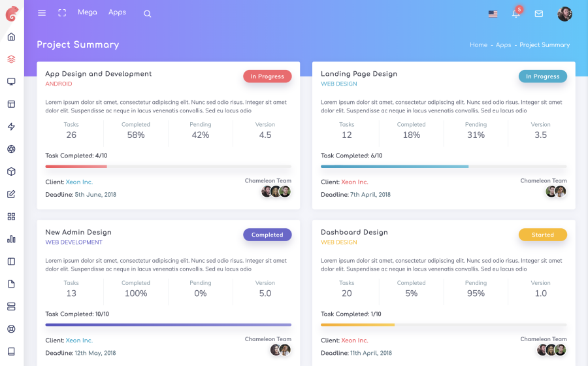Select the US flag language selector
This screenshot has width=588, height=366.
[493, 14]
